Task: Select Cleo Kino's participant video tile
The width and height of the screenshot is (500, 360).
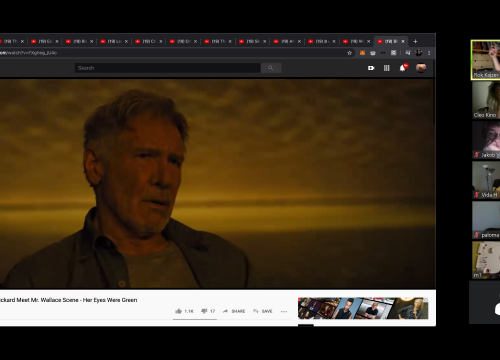Action: [x=486, y=100]
